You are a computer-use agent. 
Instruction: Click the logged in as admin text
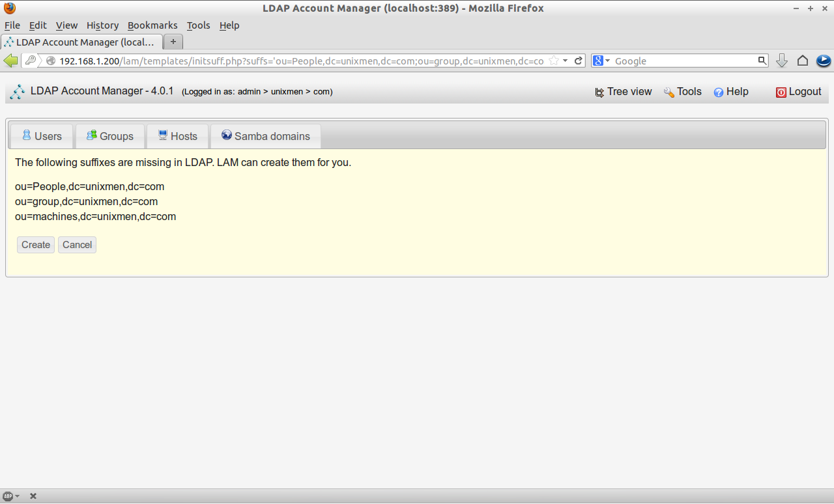click(x=257, y=92)
